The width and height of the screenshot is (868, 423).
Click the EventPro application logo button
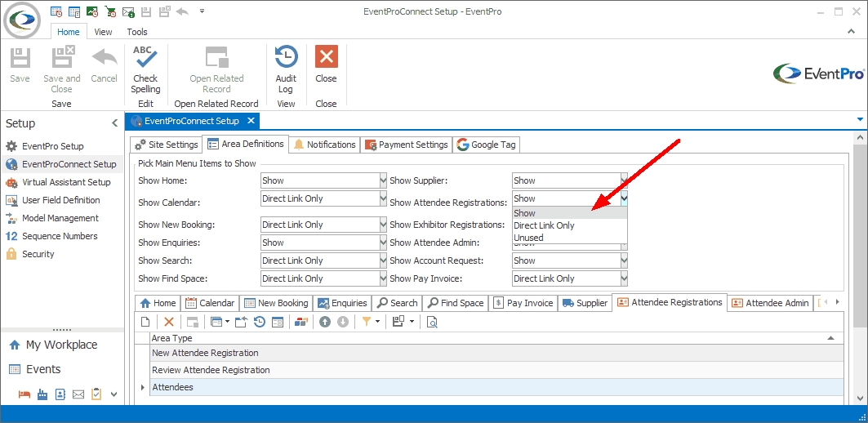click(x=21, y=20)
